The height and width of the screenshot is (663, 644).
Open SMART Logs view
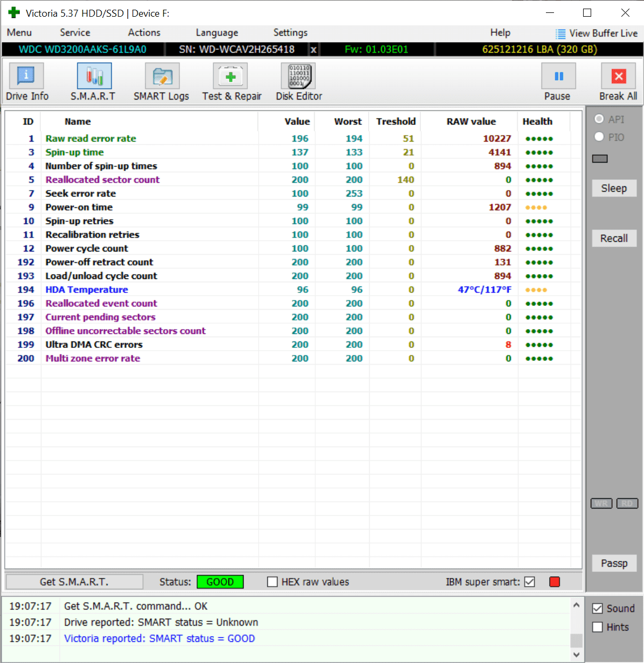pos(162,76)
